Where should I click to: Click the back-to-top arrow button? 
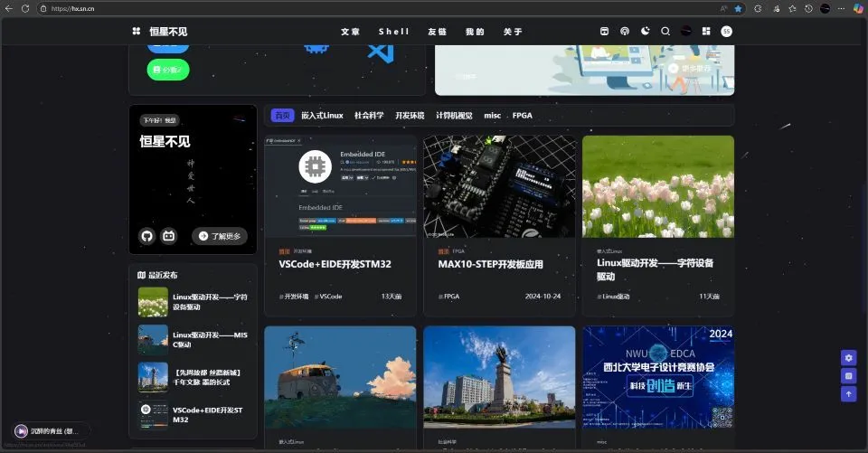coord(848,394)
